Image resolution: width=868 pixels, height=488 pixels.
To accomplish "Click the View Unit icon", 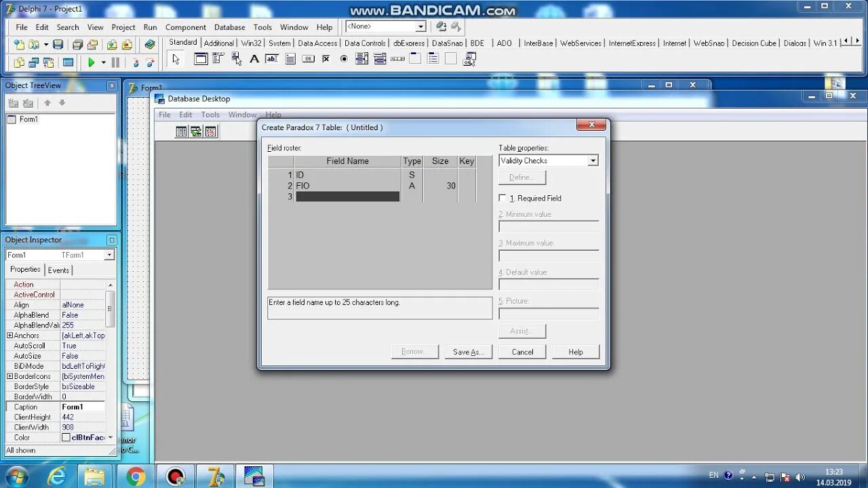I will point(19,62).
